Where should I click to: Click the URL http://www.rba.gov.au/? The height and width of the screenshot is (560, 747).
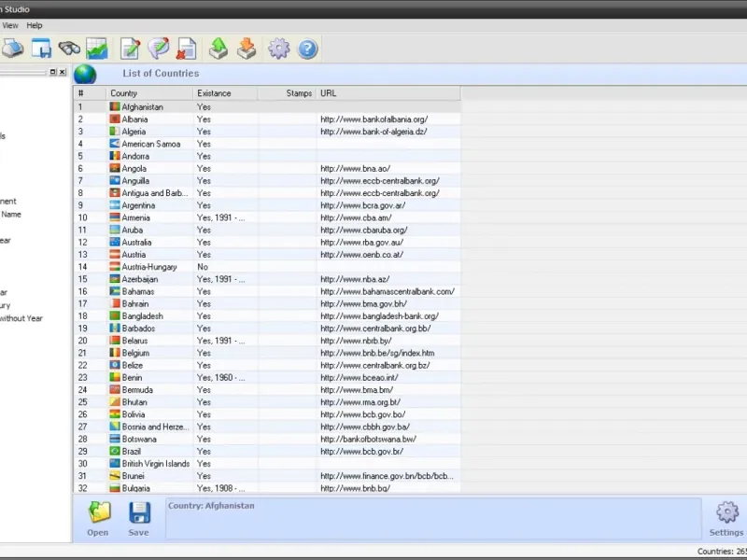point(361,242)
